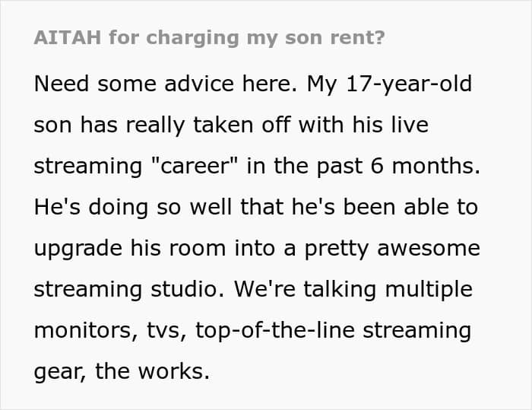Click the quoted word "career"
532x410 pixels.
[x=198, y=166]
